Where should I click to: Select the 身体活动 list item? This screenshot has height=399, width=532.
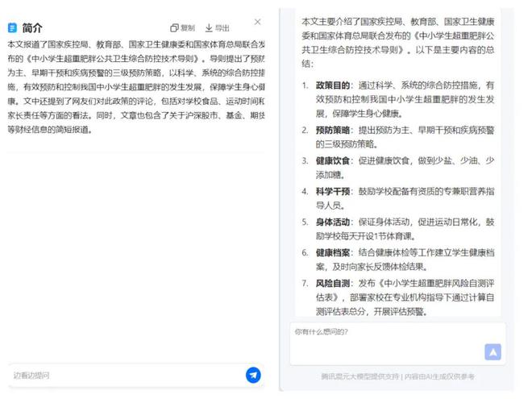point(398,229)
